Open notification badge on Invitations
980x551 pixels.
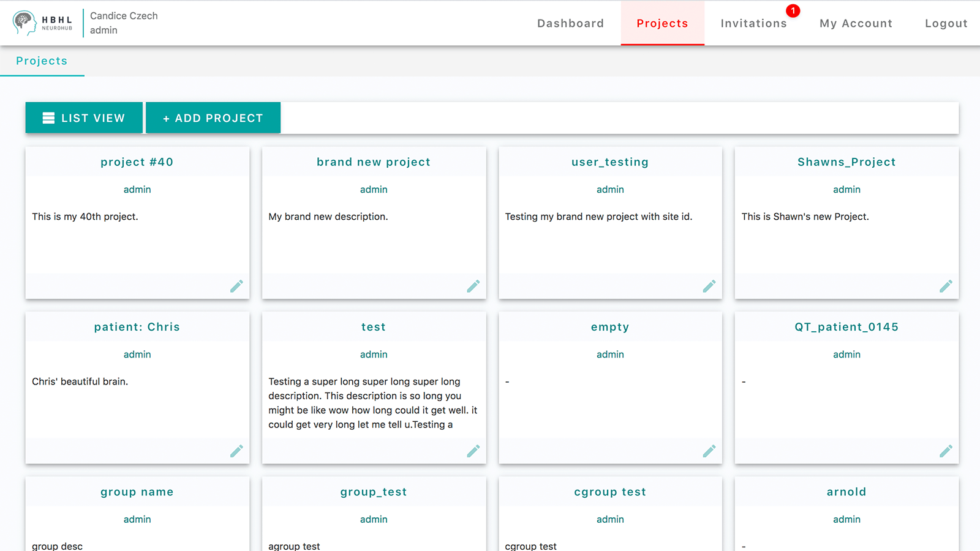793,11
